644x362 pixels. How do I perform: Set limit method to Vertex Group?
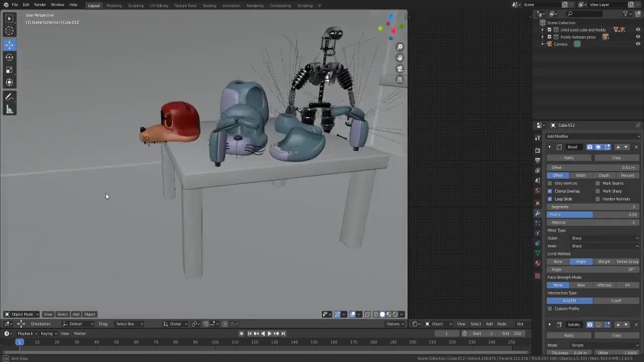627,262
